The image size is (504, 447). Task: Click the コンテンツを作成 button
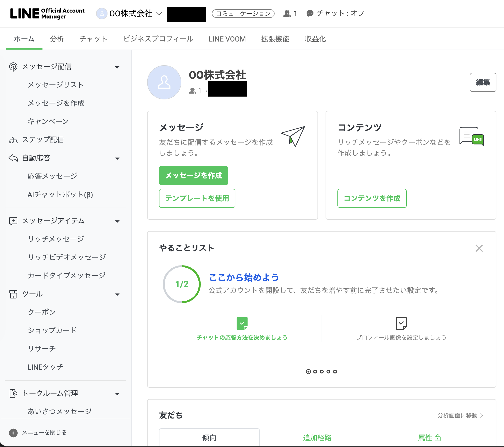(x=372, y=198)
